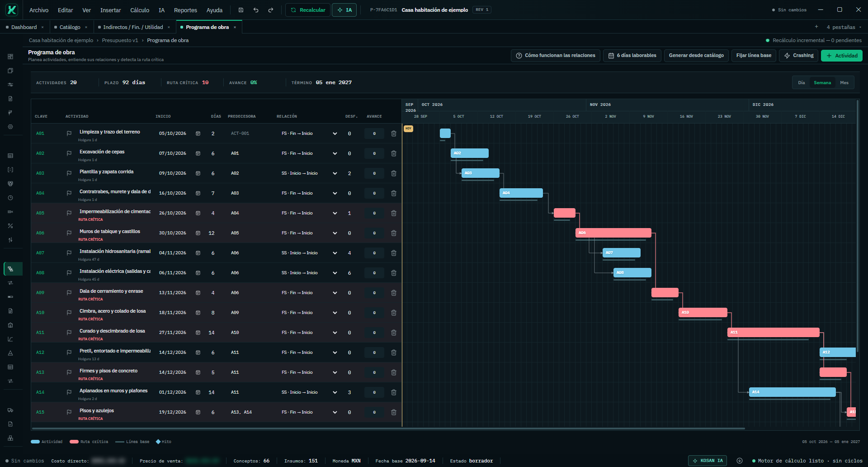Click the Gantt vertical scrollbar

point(857,226)
